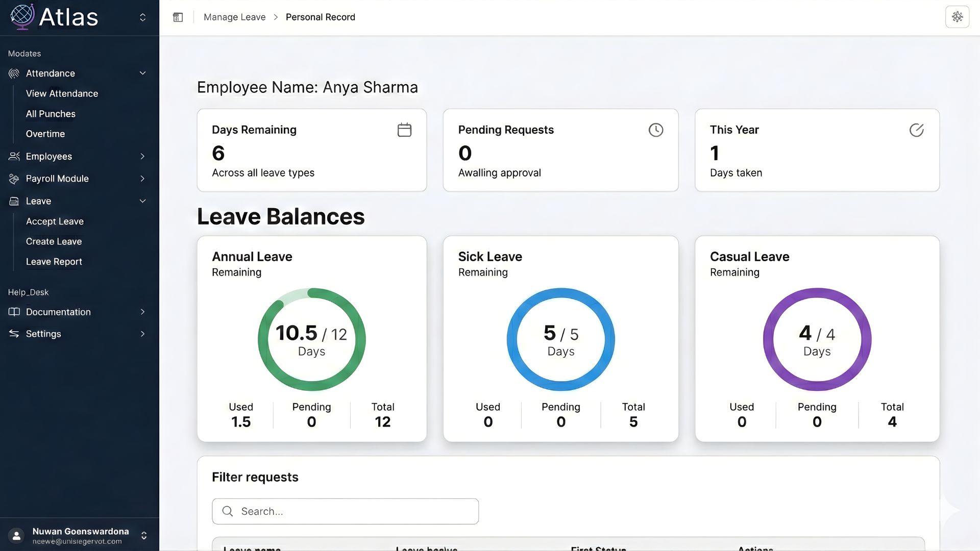Click the Documentation book icon

coord(14,312)
